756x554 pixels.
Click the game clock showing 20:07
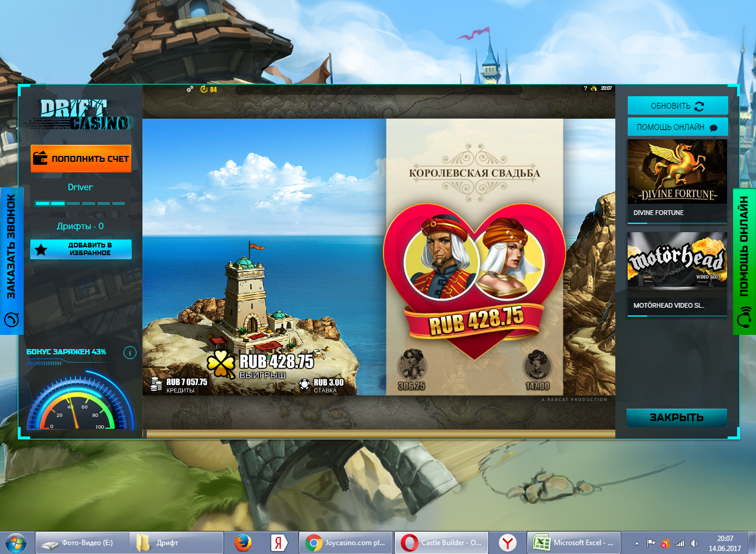606,89
